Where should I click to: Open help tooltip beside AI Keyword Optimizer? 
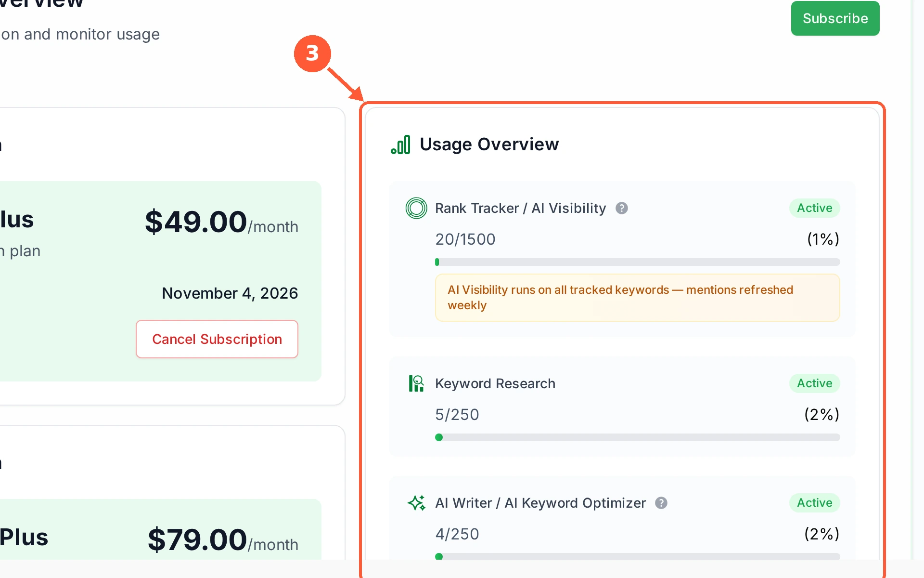pos(661,503)
